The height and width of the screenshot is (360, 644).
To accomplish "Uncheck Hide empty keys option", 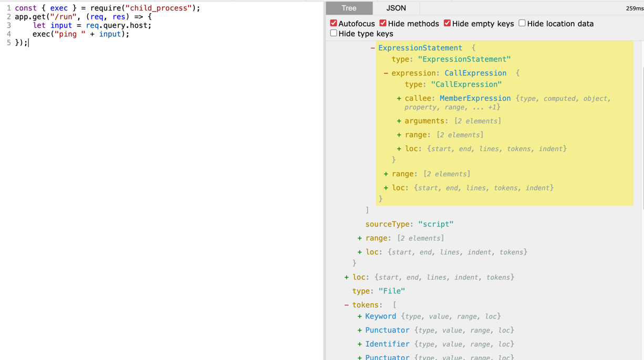I will (x=447, y=23).
